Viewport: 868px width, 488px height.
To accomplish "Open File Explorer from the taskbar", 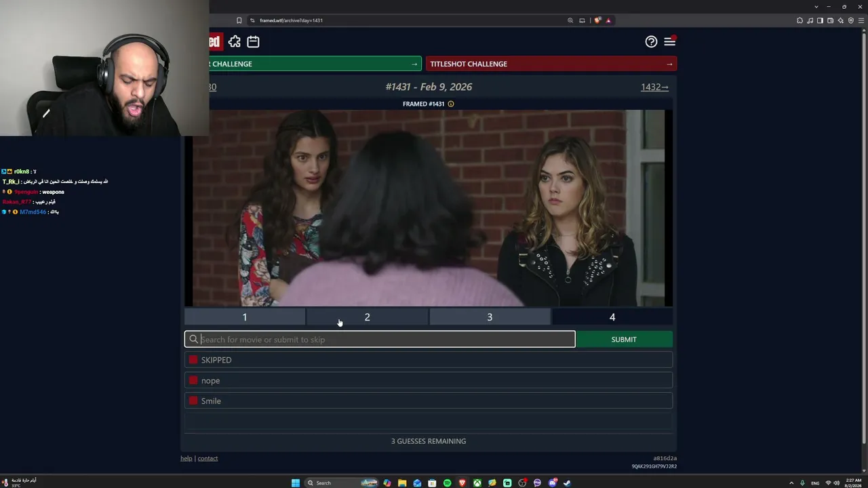I will pos(402,483).
